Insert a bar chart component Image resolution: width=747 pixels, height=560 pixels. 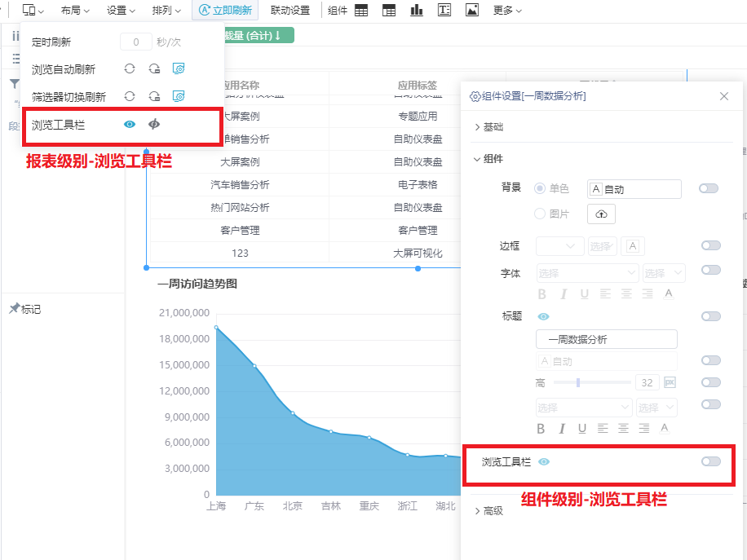coord(417,10)
